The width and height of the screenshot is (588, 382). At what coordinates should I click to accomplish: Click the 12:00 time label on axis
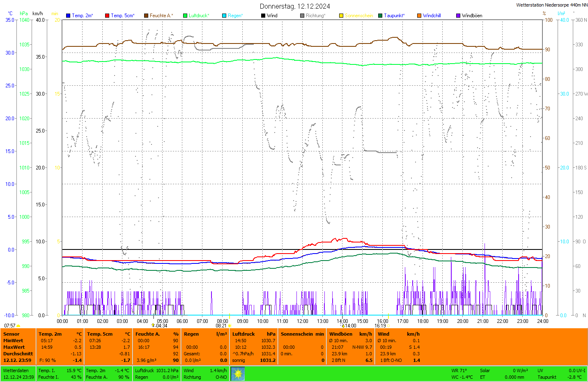pos(303,321)
